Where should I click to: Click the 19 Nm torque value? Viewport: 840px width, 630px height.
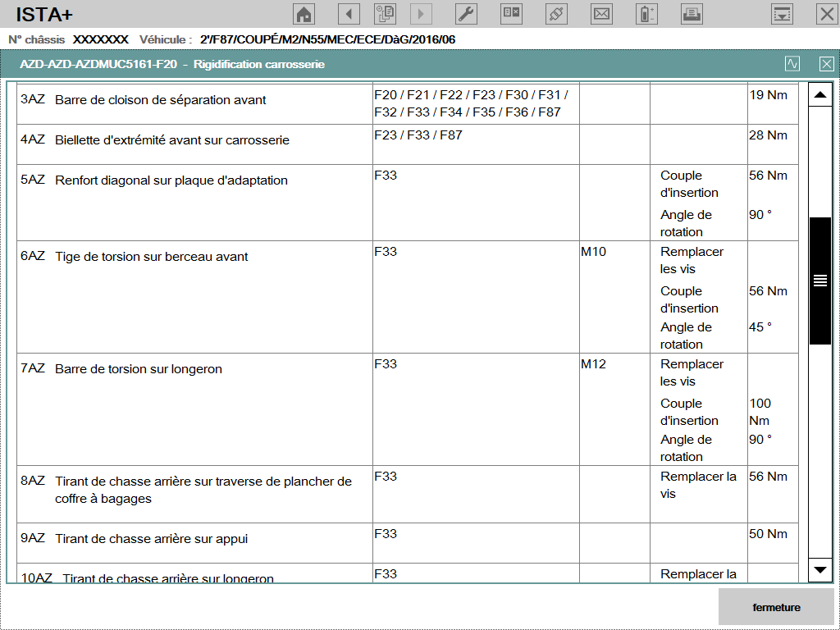768,95
